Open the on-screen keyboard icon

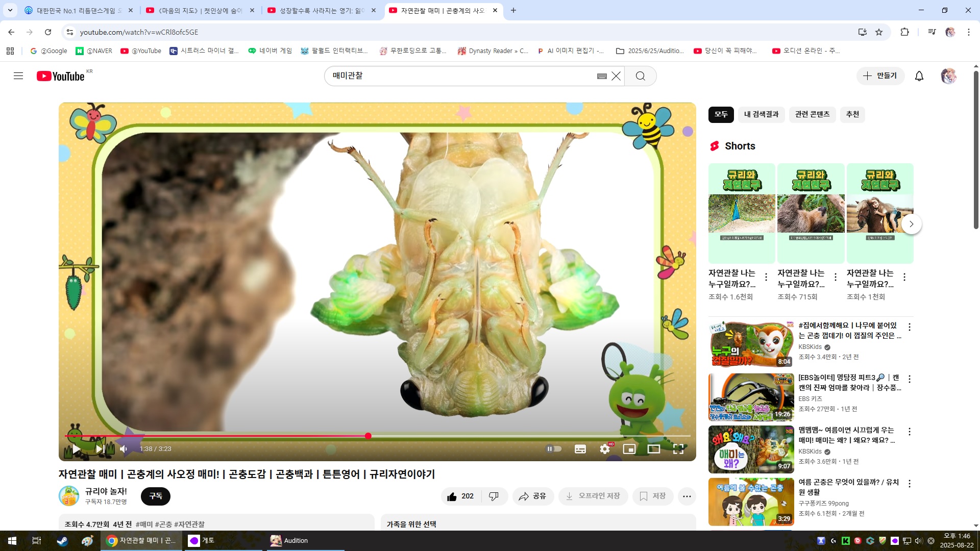(x=602, y=76)
